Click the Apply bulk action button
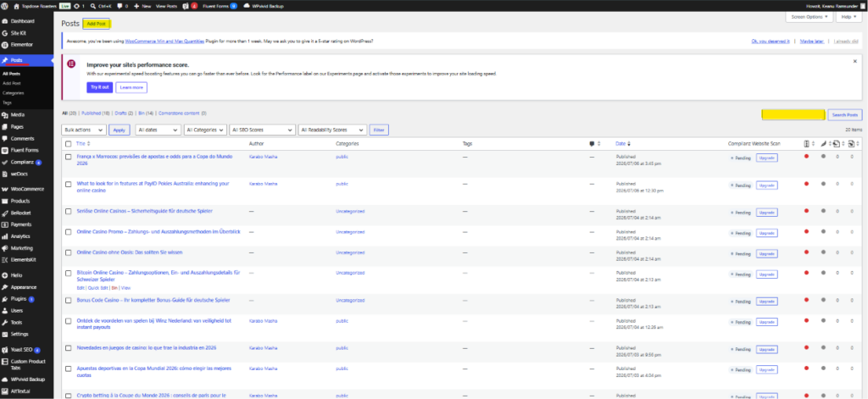This screenshot has height=399, width=868. coord(119,130)
